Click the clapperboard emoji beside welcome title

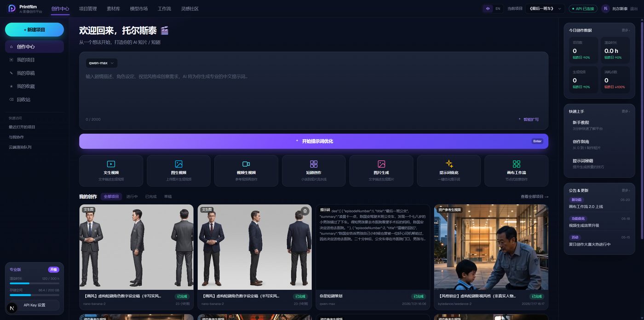(164, 30)
